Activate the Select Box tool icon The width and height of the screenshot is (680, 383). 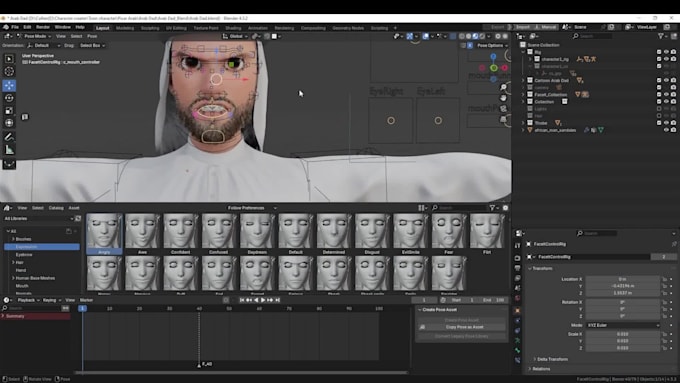pyautogui.click(x=9, y=59)
